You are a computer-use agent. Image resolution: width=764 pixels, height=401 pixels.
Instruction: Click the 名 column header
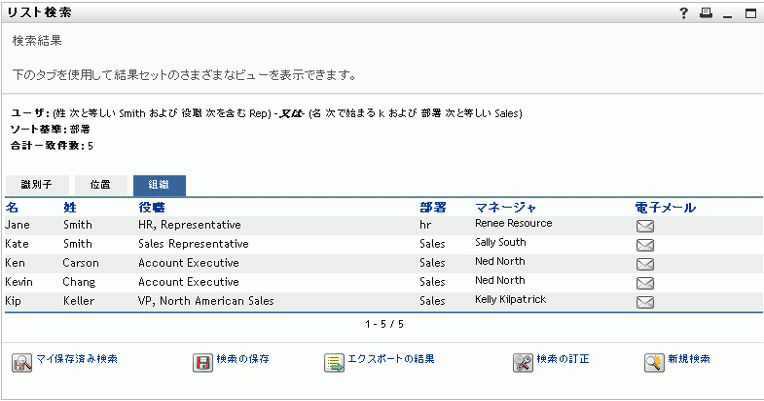tap(12, 207)
